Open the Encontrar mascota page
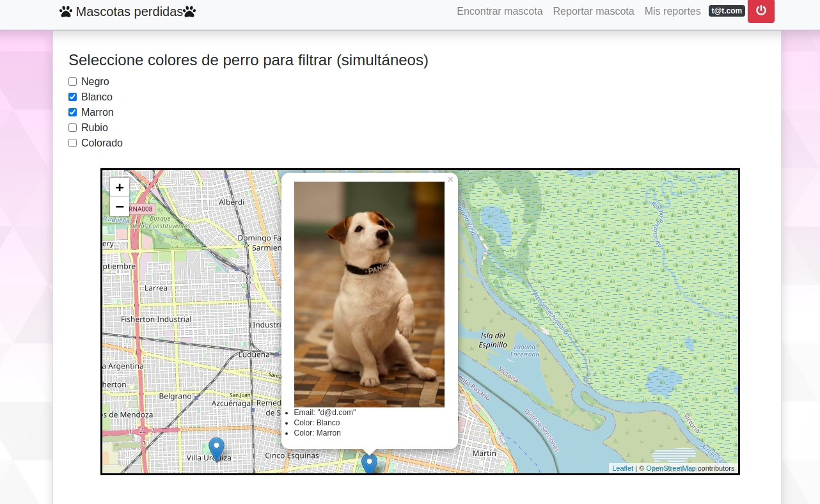The width and height of the screenshot is (820, 504). click(500, 12)
